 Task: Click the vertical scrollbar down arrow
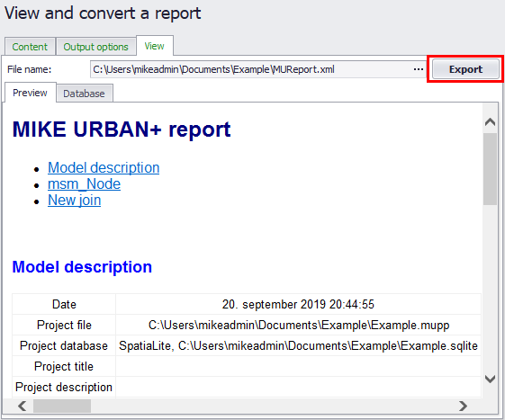tap(490, 380)
